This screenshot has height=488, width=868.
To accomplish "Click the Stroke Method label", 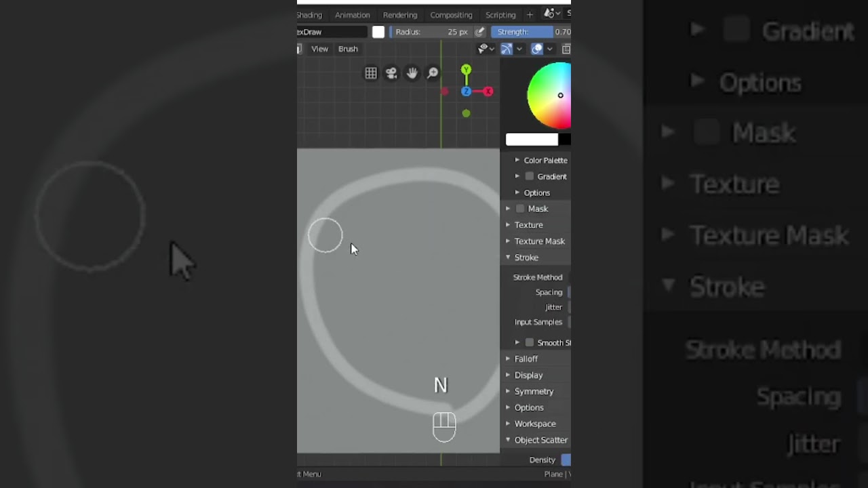I will click(538, 277).
